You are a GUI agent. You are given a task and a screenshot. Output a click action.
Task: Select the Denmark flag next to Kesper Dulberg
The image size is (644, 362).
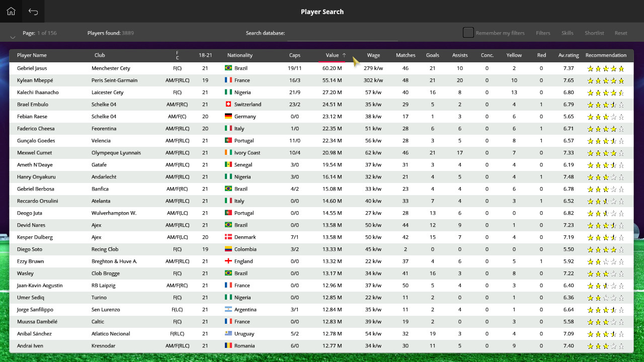point(227,237)
